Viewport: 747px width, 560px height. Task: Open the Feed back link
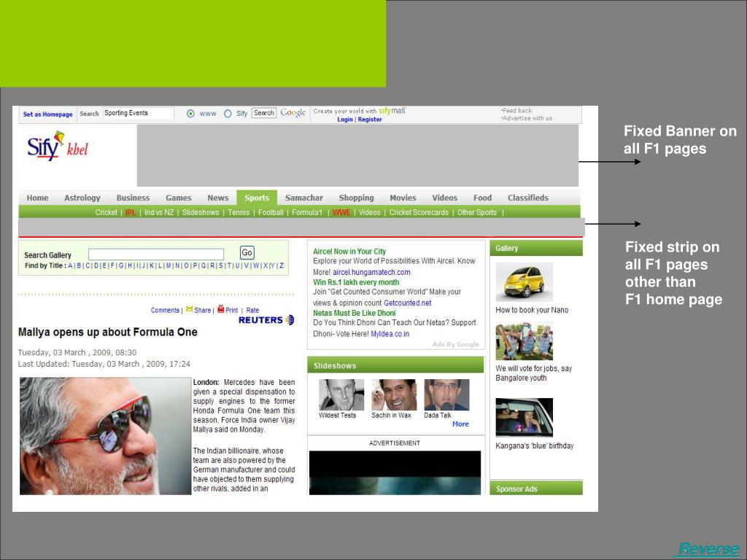(517, 111)
